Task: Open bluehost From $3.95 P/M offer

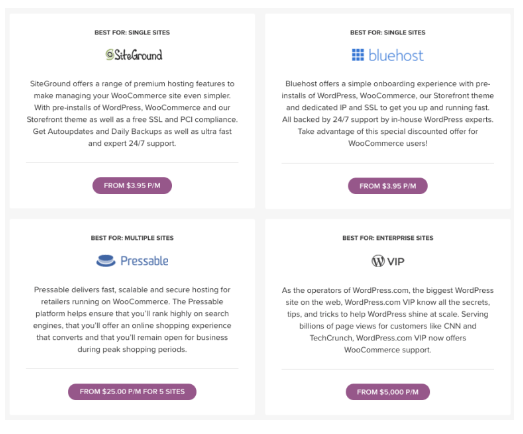Action: 388,186
